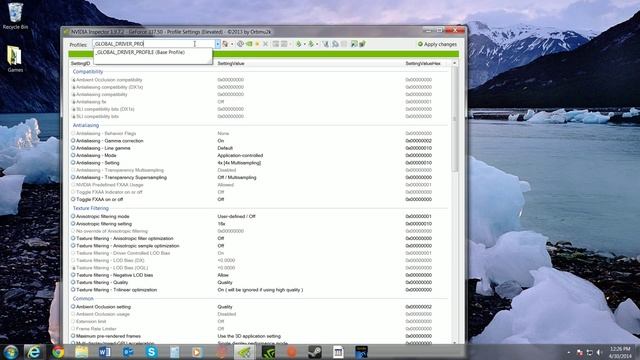Choose _GLOBAL_DRIVER_PROFILE (Base Profile) suggestion
Viewport: 640px width, 360px height.
(140, 52)
